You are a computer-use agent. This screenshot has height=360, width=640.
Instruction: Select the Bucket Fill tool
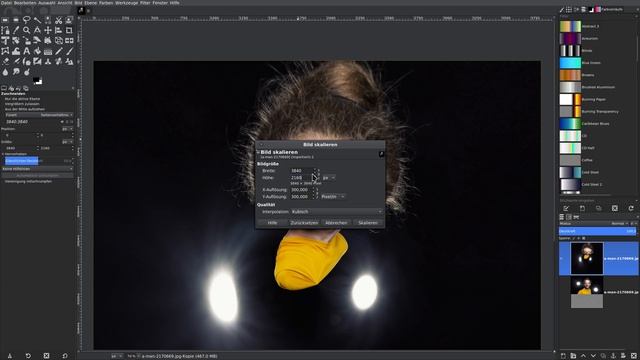(37, 51)
